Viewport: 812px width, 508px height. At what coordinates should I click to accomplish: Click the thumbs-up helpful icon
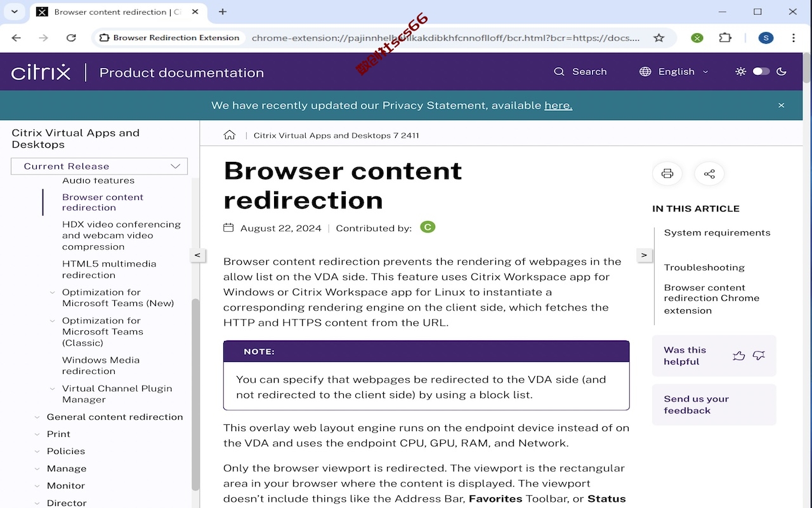click(x=738, y=356)
